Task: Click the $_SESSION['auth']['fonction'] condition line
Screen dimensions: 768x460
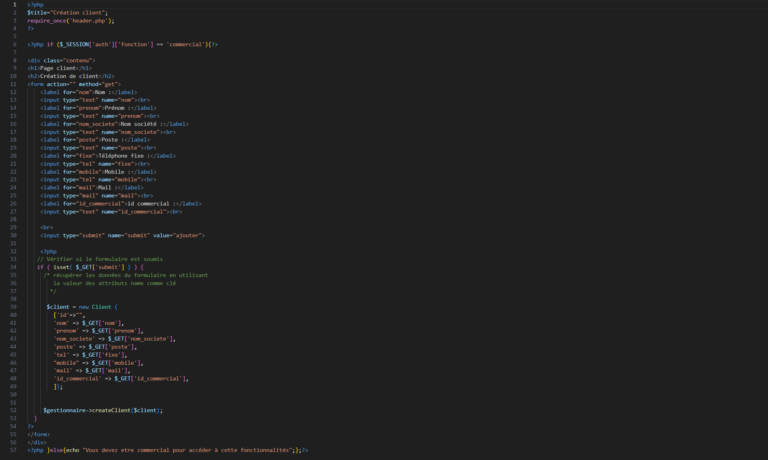Action: [122, 45]
